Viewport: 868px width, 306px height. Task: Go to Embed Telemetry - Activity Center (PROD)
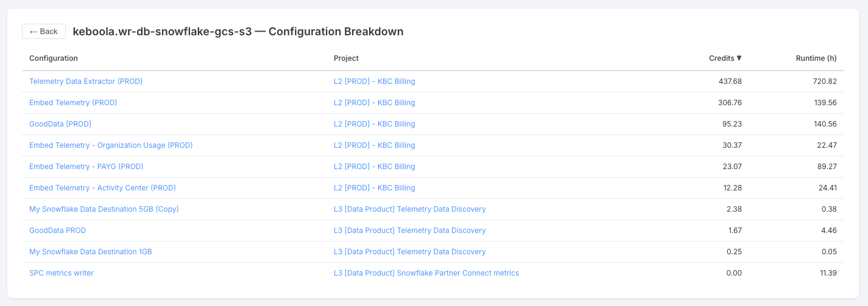click(102, 188)
